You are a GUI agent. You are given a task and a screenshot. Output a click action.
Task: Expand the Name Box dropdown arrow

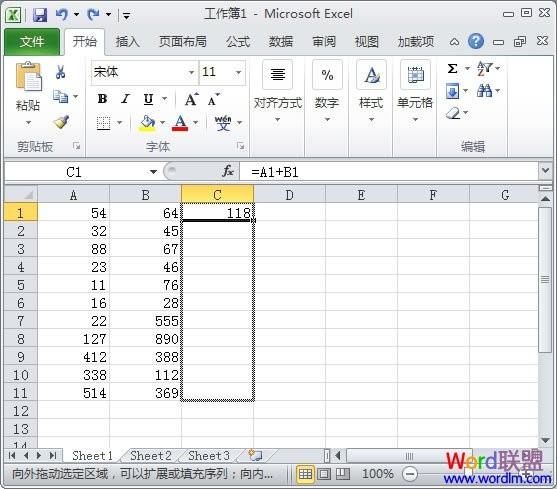point(153,172)
